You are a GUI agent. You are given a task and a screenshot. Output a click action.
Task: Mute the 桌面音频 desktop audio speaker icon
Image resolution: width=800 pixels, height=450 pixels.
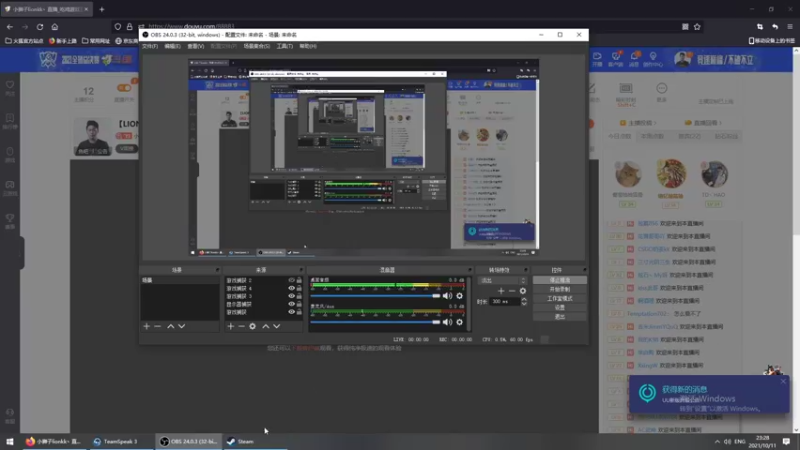(x=447, y=295)
